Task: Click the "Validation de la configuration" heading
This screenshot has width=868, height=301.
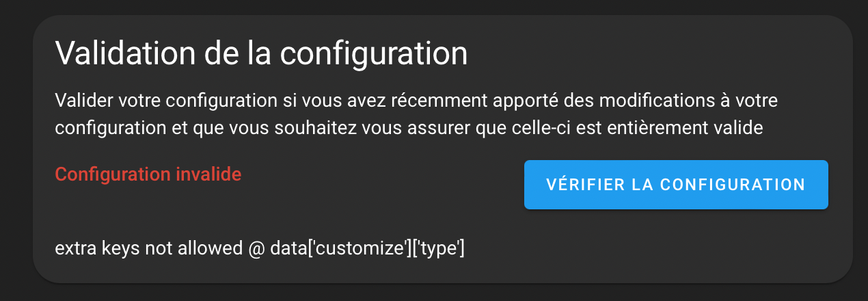Action: (261, 53)
